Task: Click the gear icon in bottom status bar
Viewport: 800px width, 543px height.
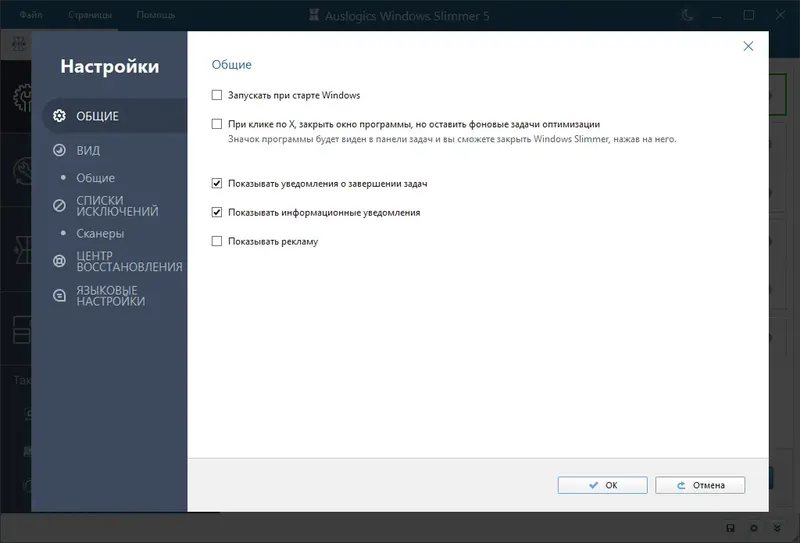Action: [754, 528]
